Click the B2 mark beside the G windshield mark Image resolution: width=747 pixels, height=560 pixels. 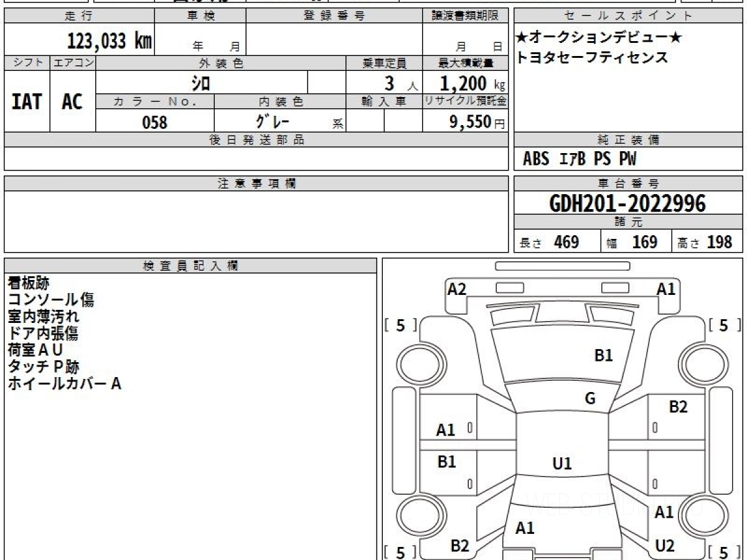[x=678, y=407]
